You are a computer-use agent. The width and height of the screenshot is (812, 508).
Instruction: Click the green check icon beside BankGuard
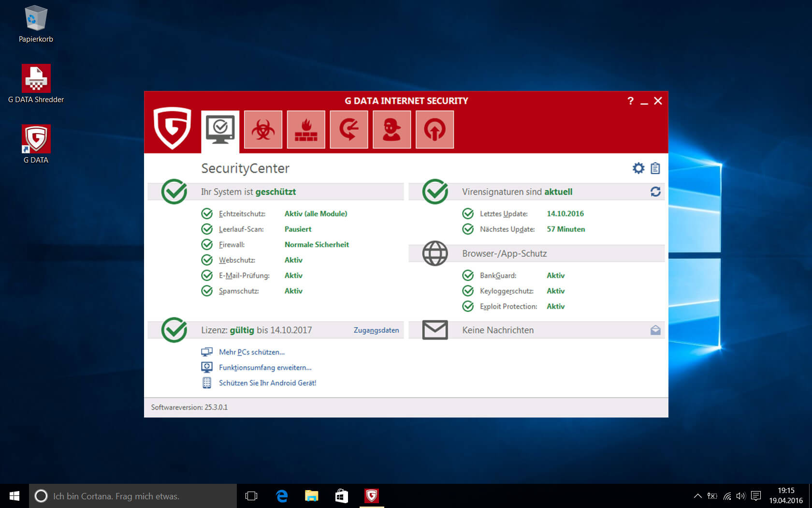468,275
